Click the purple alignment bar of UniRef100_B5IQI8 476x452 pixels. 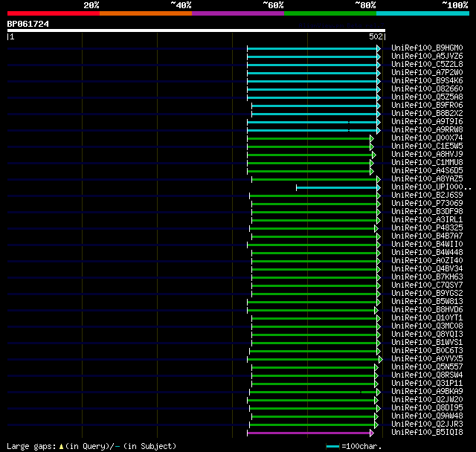click(310, 433)
